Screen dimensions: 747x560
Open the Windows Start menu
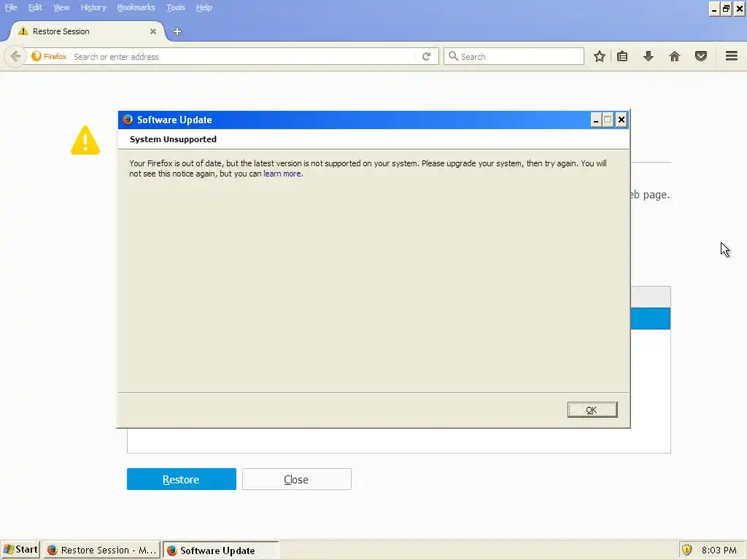pos(20,550)
